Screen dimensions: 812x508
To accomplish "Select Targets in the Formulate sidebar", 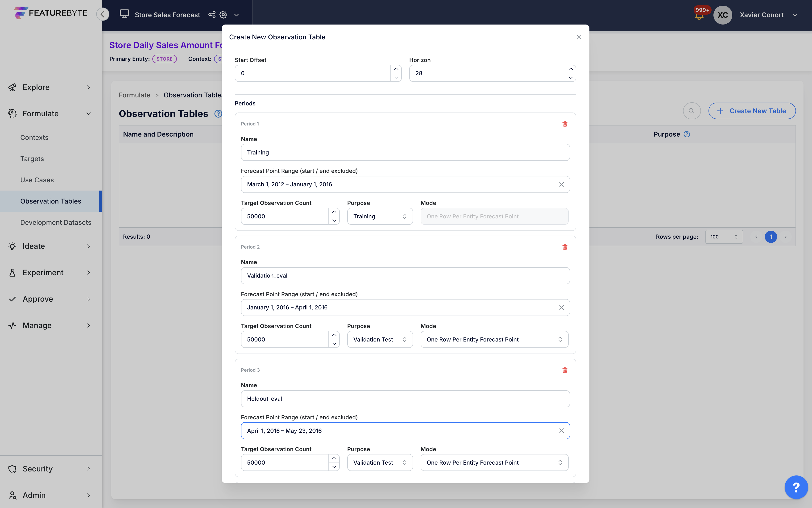I will tap(32, 158).
